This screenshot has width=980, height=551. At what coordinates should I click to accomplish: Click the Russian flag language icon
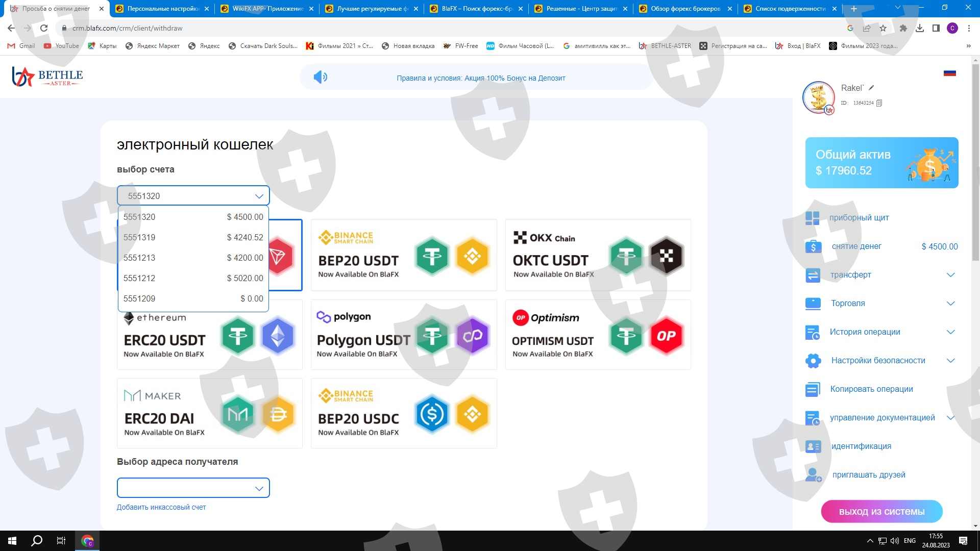click(949, 73)
